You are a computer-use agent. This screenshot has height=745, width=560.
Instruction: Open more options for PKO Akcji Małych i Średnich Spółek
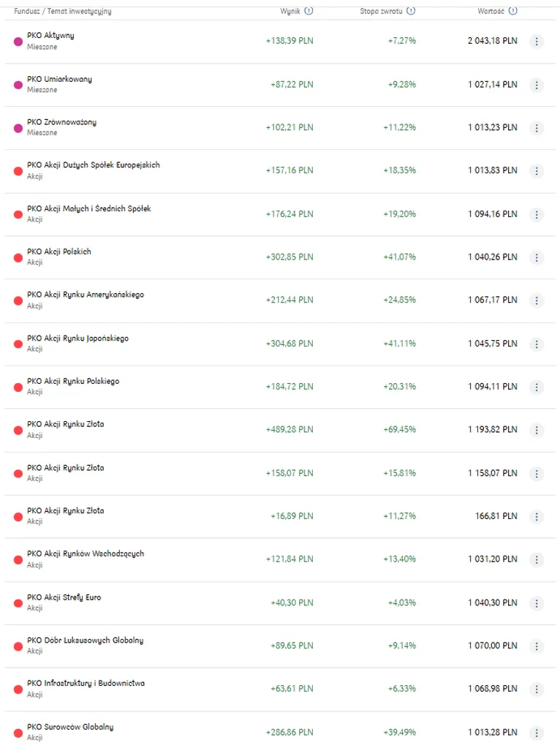click(537, 214)
